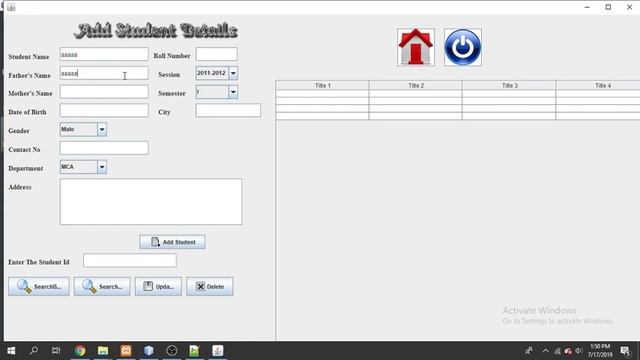Open the taskbar clock showing 1:50 PM

[x=600, y=351]
